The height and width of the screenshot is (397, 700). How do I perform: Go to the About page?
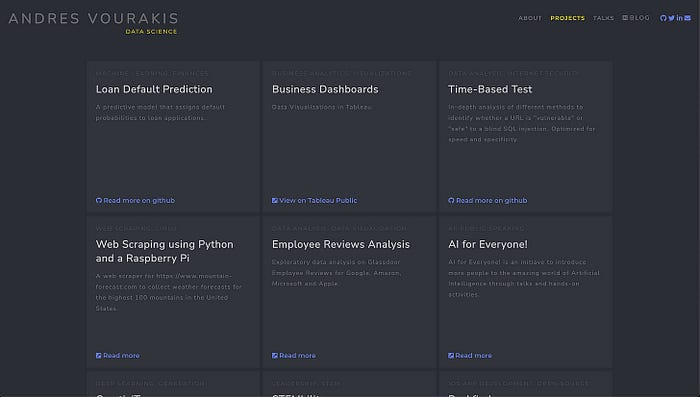(x=530, y=18)
